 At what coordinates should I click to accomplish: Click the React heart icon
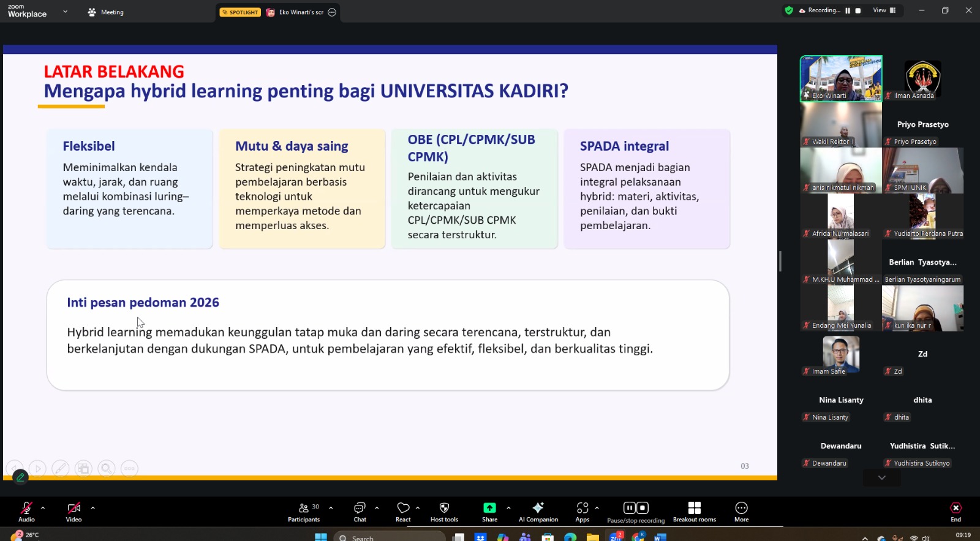[x=403, y=512]
